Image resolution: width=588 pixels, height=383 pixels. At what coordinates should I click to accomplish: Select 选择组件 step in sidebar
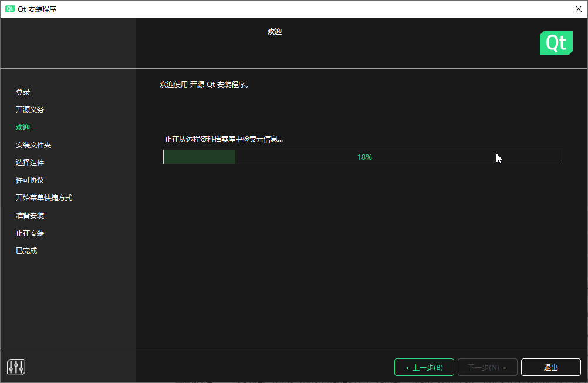tap(30, 163)
